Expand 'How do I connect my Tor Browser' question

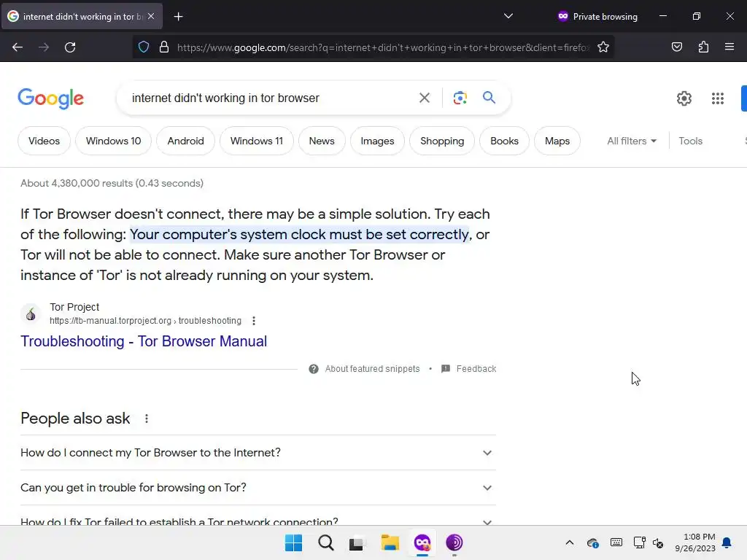click(258, 453)
